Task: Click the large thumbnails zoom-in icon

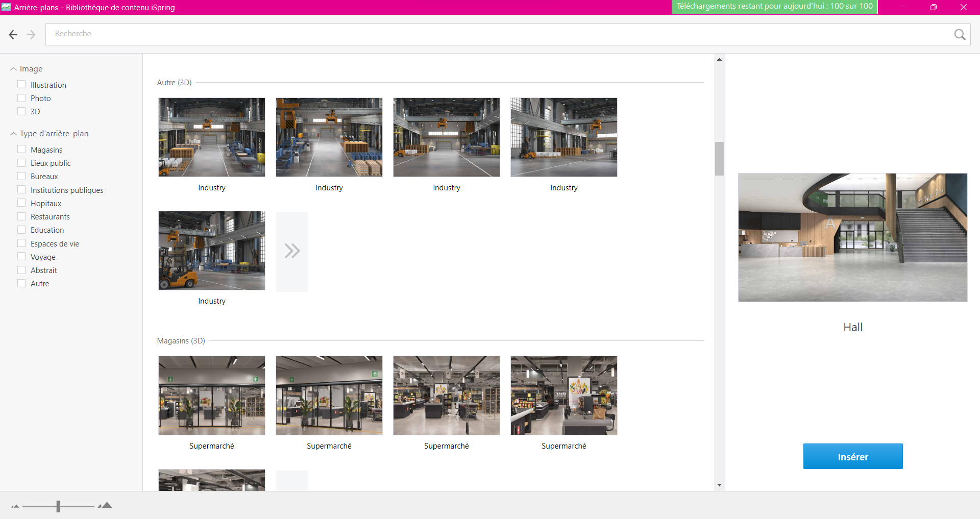Action: (105, 505)
